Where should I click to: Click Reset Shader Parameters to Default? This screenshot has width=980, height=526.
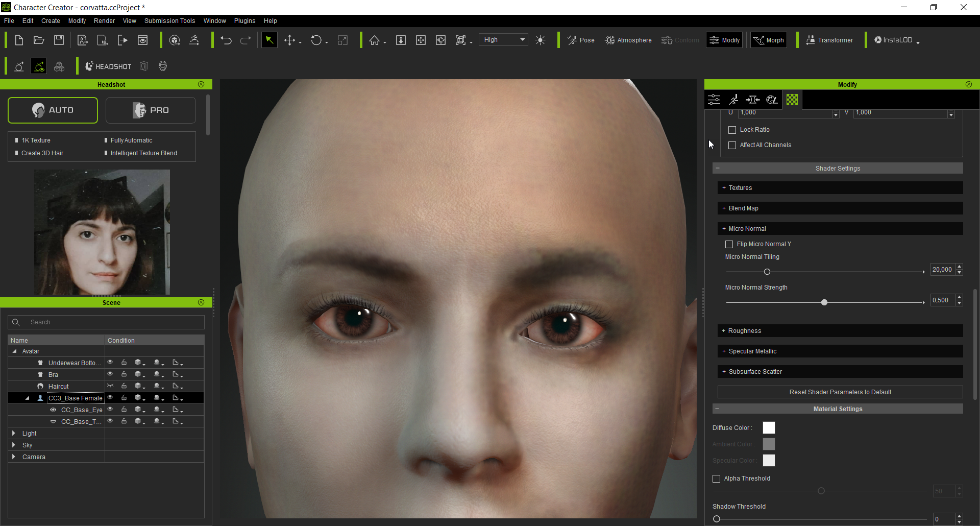[x=840, y=392]
